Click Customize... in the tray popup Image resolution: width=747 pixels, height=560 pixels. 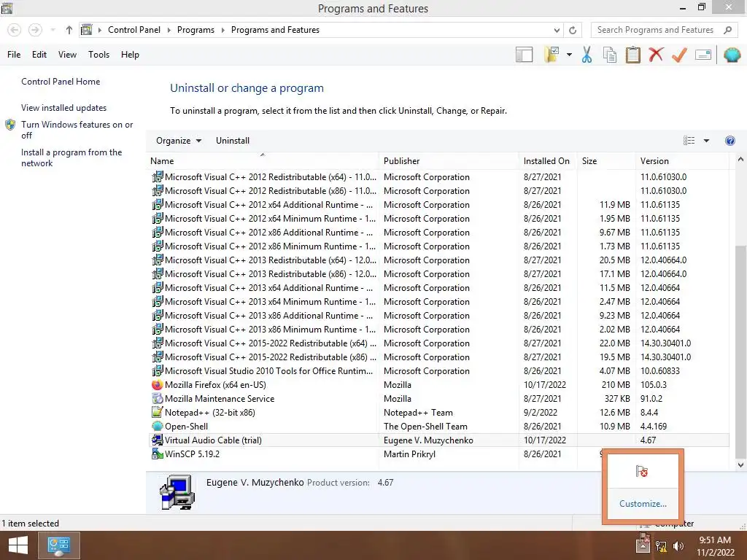coord(643,504)
